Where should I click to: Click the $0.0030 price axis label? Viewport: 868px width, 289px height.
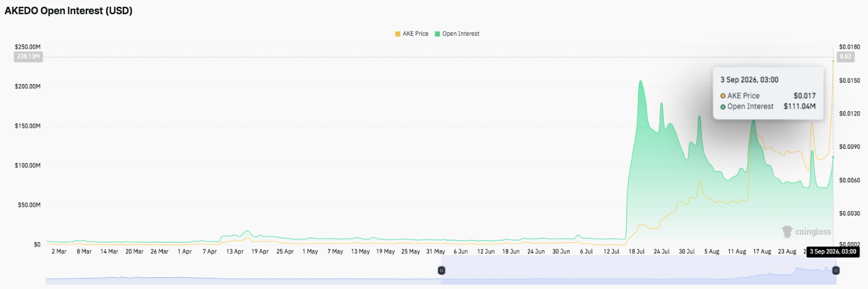(x=850, y=214)
